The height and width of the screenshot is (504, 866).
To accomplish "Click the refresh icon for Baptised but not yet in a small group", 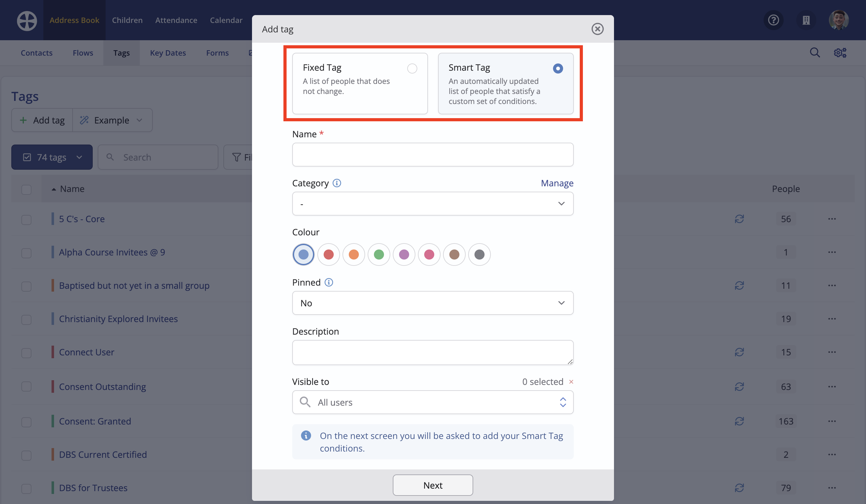I will point(739,286).
